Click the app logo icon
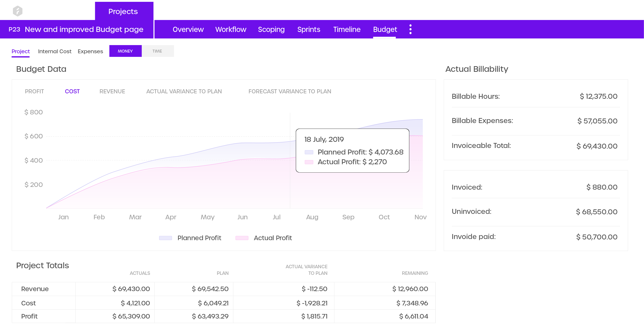 tap(17, 11)
